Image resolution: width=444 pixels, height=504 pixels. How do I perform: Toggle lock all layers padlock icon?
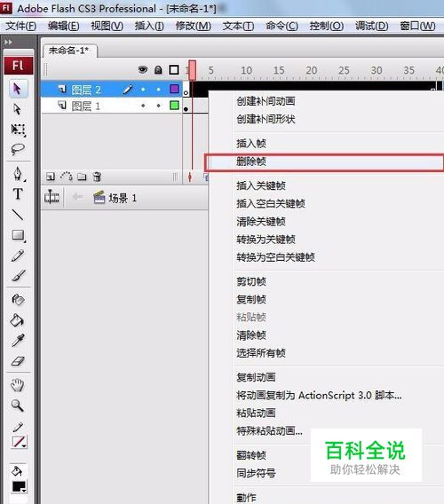(158, 70)
